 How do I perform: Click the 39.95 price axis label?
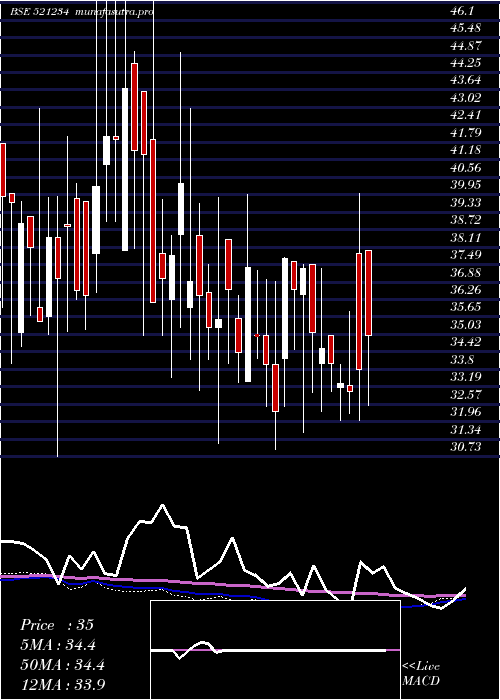(x=465, y=185)
